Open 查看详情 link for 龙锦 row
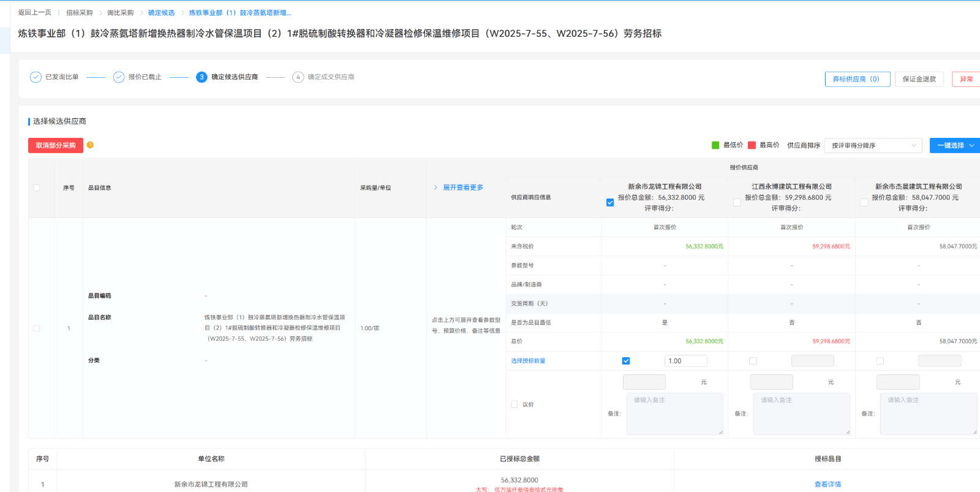 click(x=827, y=484)
